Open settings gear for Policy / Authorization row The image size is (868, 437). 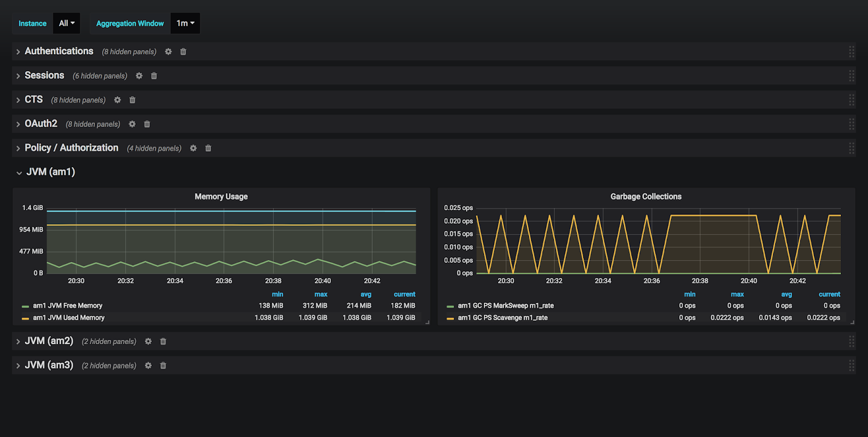click(193, 148)
